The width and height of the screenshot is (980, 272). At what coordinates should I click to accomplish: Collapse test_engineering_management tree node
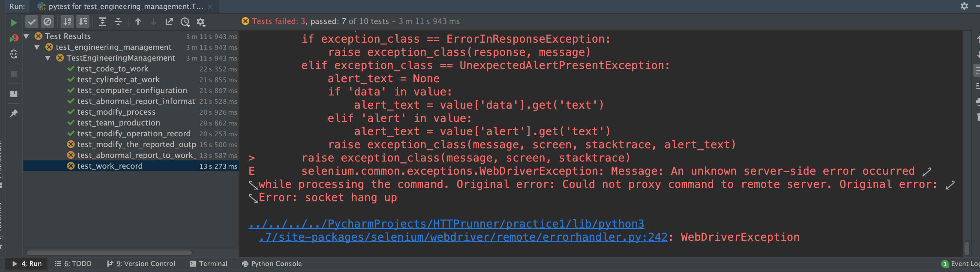[37, 47]
